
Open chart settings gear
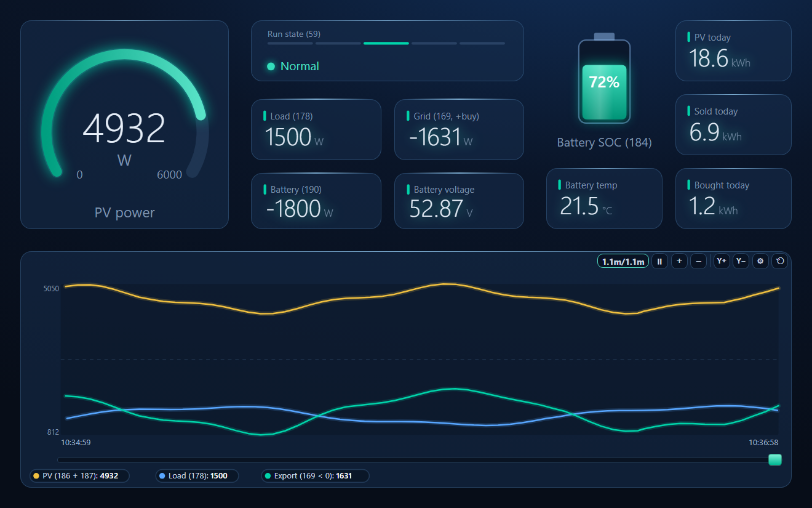point(760,261)
